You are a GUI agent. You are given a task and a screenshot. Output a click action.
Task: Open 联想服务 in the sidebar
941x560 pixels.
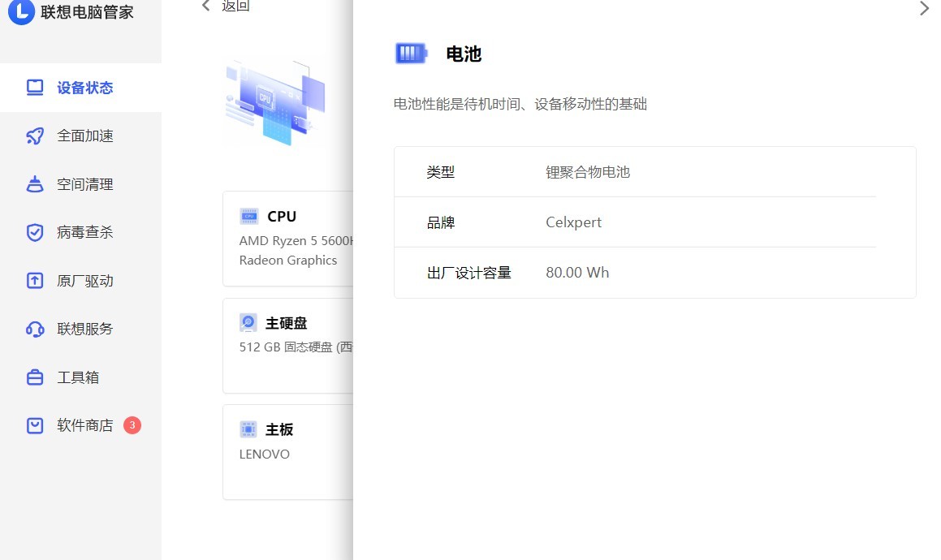coord(80,329)
